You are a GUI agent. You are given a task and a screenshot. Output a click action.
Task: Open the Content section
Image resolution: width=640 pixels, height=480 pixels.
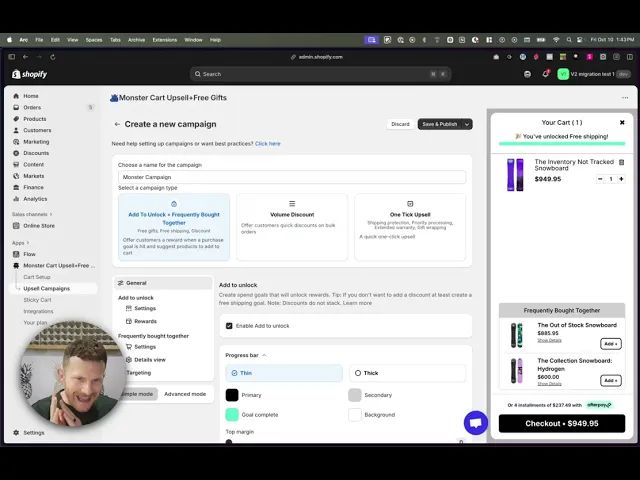pyautogui.click(x=33, y=164)
